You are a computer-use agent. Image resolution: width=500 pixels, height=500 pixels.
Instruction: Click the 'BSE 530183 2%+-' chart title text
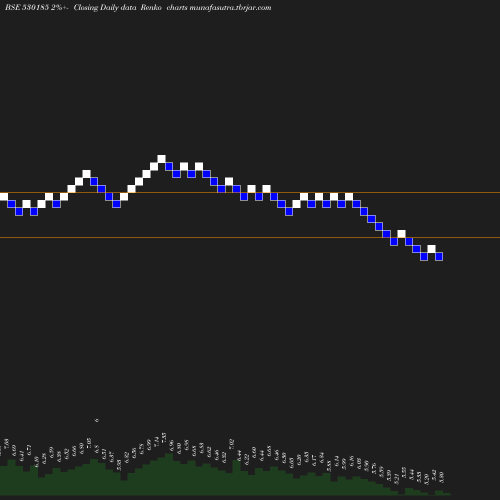click(37, 8)
